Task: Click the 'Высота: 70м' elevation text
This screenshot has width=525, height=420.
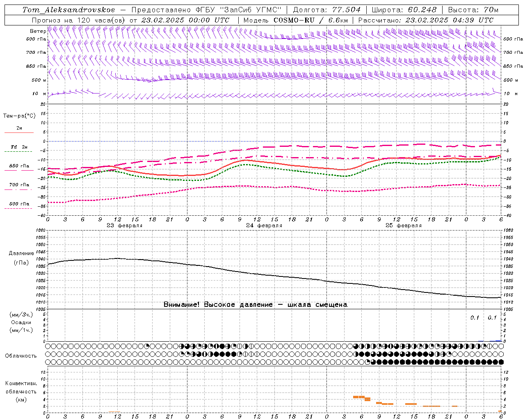Action: click(473, 10)
